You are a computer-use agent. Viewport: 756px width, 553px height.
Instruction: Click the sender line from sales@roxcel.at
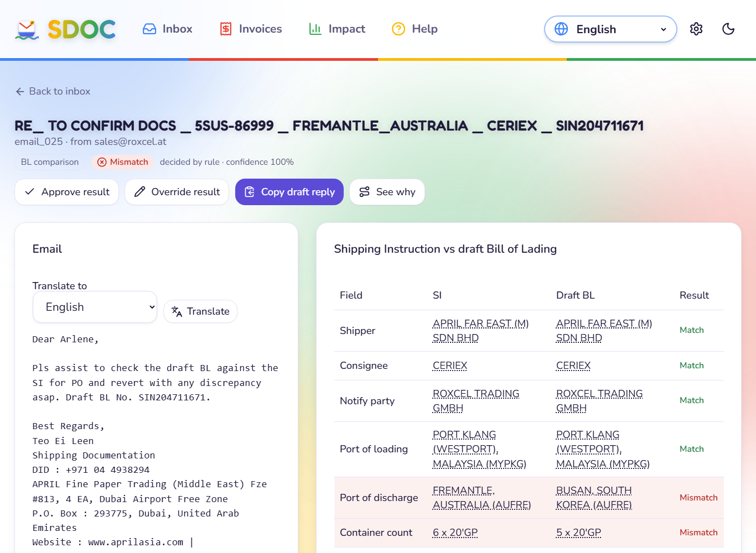91,142
